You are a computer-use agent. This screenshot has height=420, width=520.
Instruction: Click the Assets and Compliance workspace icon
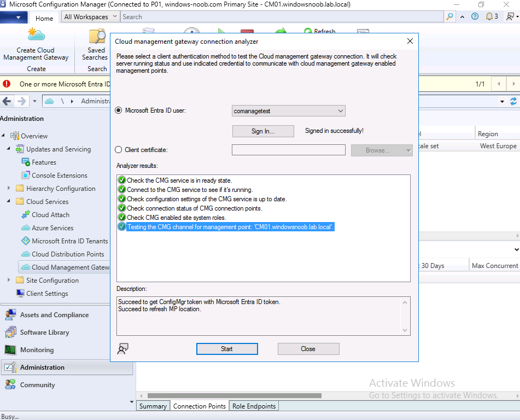(10, 315)
